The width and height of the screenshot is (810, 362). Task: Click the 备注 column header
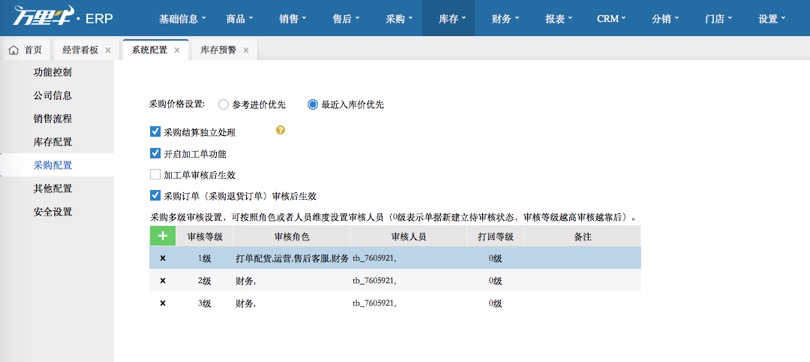click(583, 237)
